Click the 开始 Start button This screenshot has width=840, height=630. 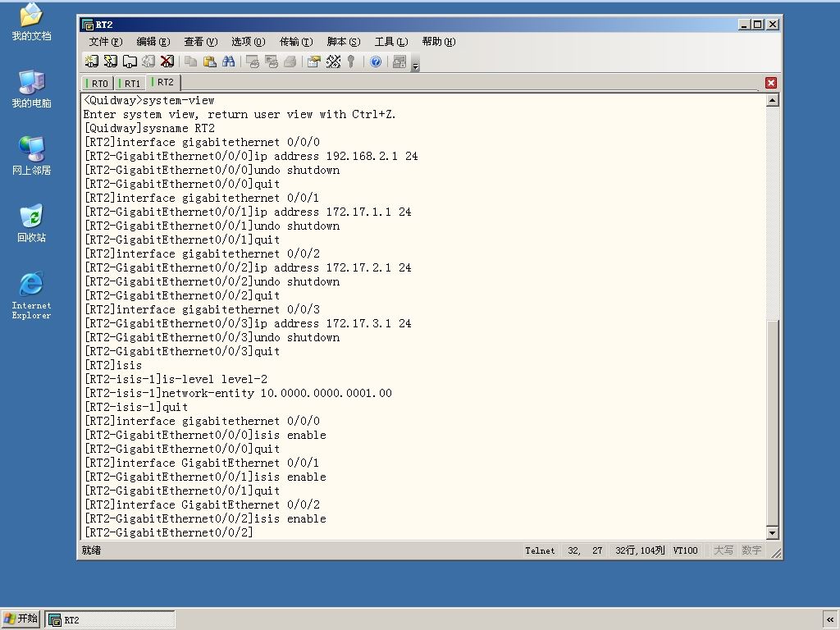[x=21, y=619]
